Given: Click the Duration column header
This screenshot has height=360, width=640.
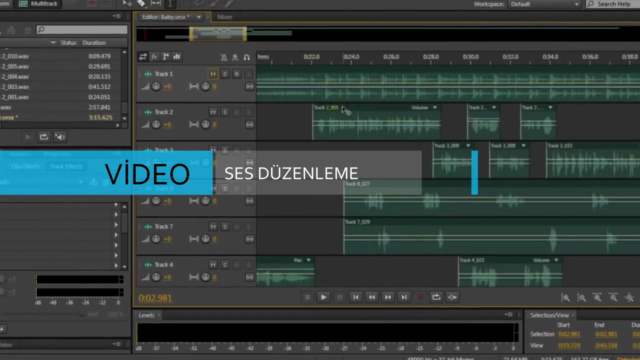Looking at the screenshot, I should (x=94, y=42).
